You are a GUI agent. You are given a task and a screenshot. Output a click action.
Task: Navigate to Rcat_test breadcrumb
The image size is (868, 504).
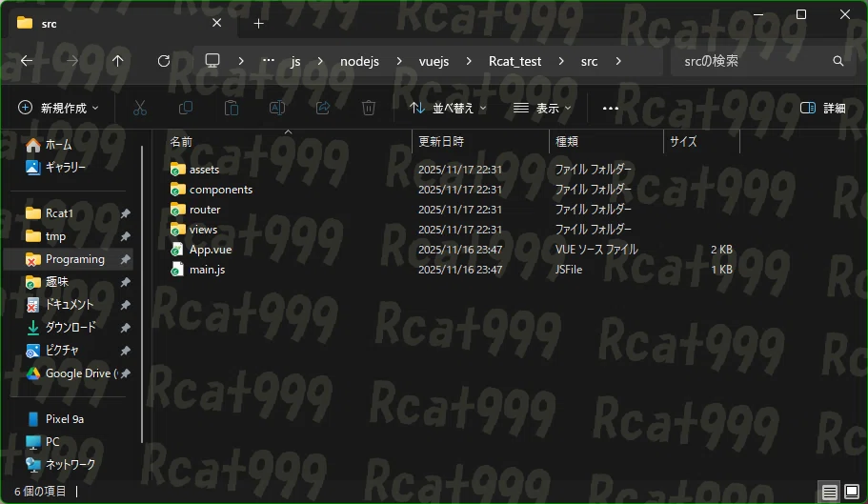(x=515, y=61)
